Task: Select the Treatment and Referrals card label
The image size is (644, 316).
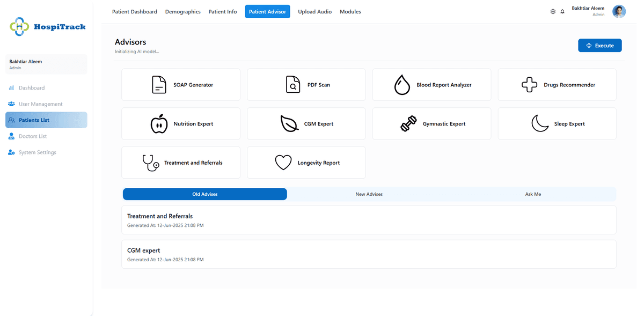Action: [x=193, y=163]
